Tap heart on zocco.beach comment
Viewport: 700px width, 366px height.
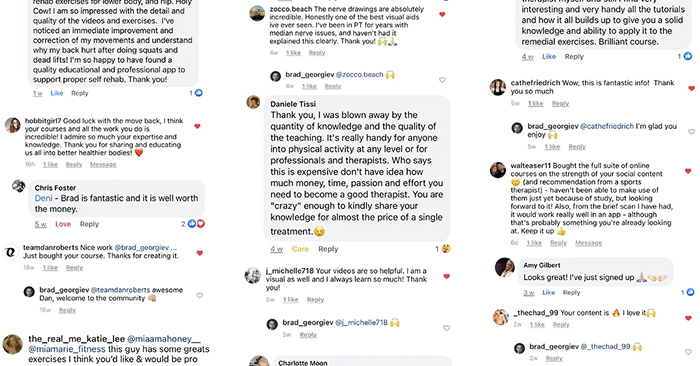point(442,15)
